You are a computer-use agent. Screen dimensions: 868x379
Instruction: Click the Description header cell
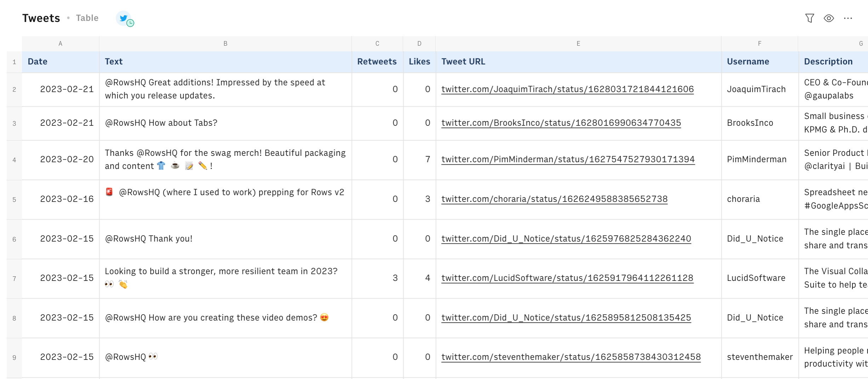click(833, 62)
